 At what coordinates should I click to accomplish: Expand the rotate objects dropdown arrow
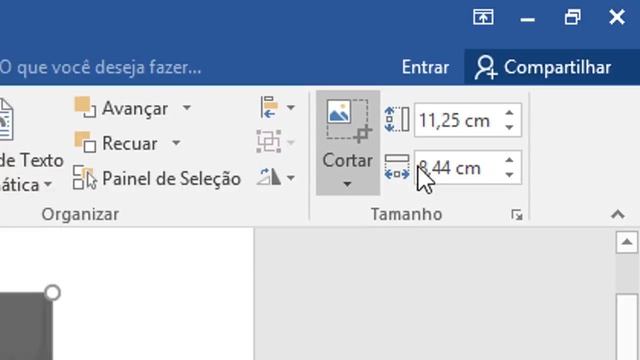(x=291, y=178)
